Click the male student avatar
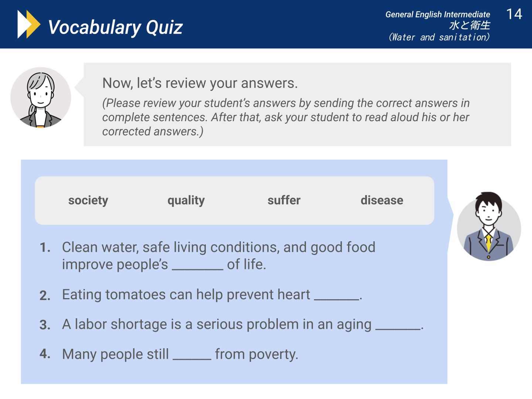Image resolution: width=532 pixels, height=399 pixels. pyautogui.click(x=489, y=226)
